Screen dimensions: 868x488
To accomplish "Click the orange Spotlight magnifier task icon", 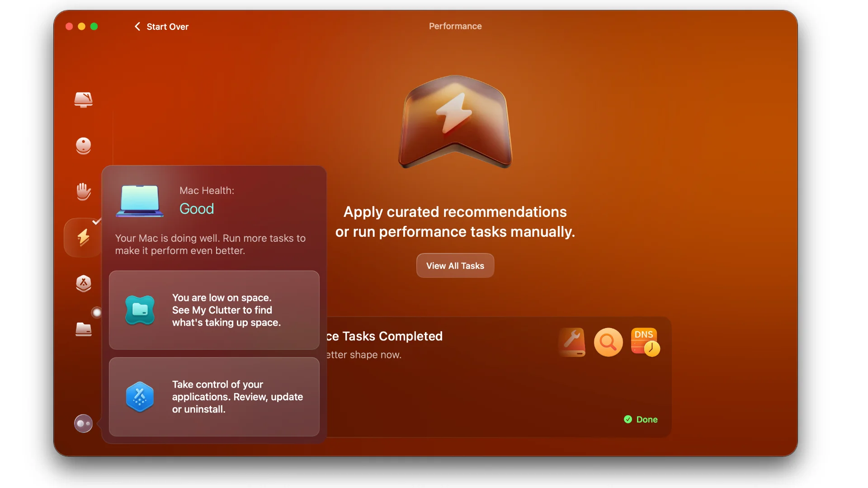I will pyautogui.click(x=608, y=343).
